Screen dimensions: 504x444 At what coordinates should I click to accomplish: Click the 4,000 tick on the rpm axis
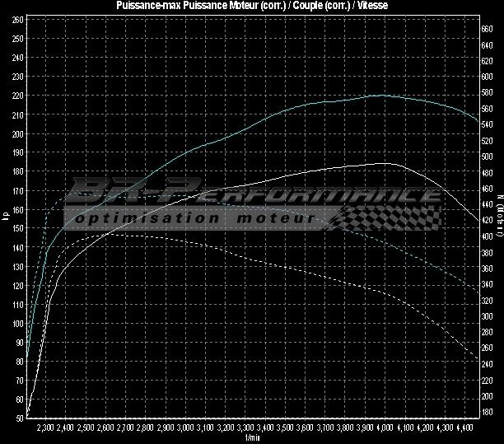[385, 428]
